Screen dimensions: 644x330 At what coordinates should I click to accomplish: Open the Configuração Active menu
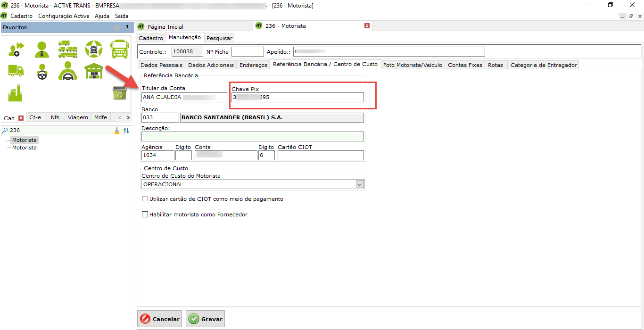[64, 16]
